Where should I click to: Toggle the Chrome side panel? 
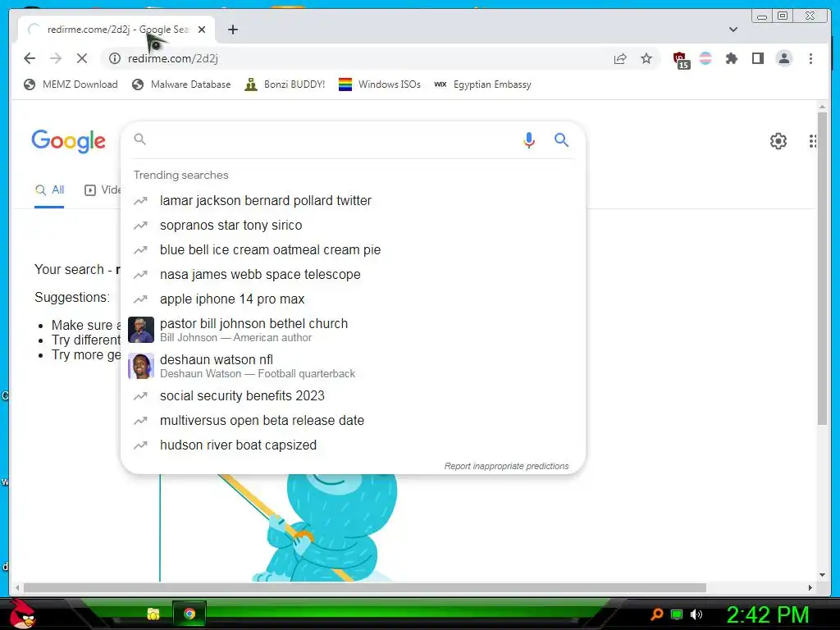click(x=757, y=58)
